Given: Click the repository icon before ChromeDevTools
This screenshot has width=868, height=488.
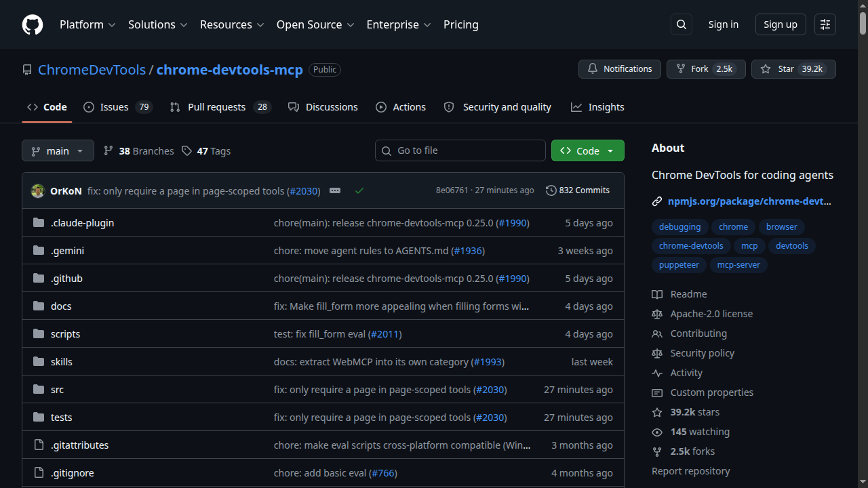Looking at the screenshot, I should click(x=27, y=70).
